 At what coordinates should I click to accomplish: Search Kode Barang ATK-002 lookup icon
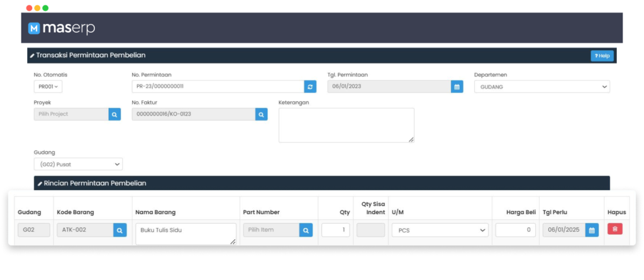[x=119, y=230]
